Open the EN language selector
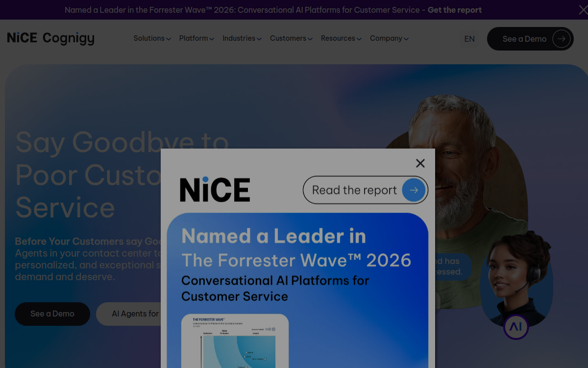 click(x=469, y=39)
